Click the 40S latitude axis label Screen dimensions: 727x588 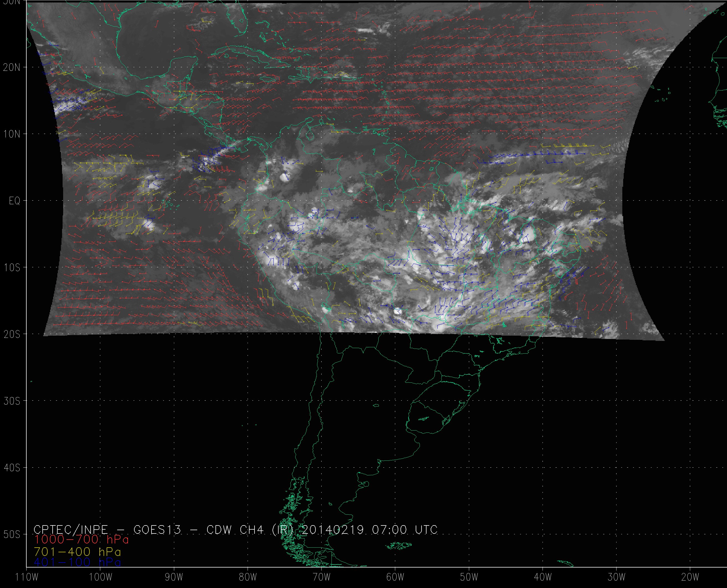tap(12, 468)
